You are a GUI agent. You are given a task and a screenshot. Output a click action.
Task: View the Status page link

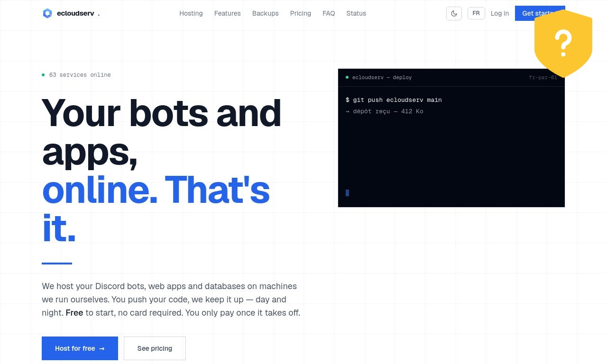pyautogui.click(x=356, y=13)
